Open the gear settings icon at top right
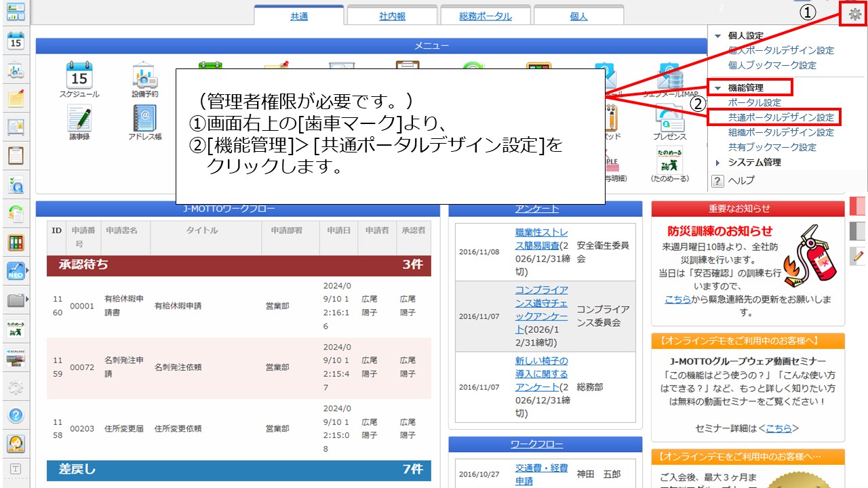The width and height of the screenshot is (868, 488). 854,14
